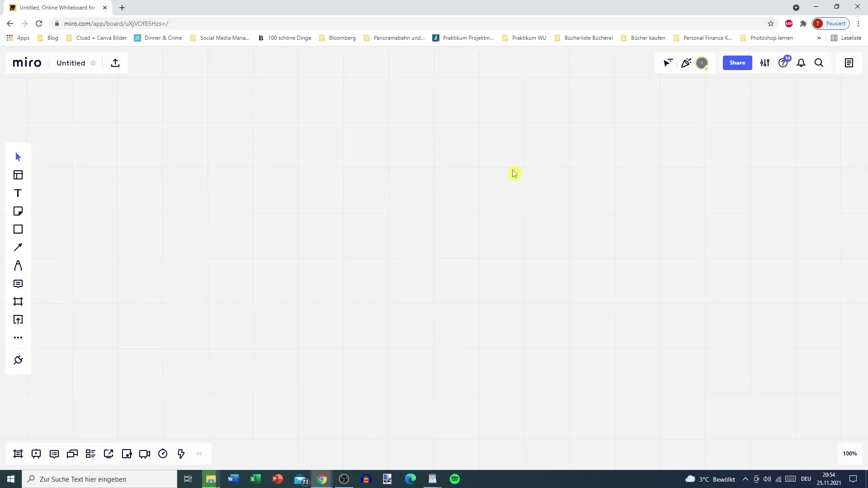
Task: Select the Sticky Note tool
Action: 17,211
